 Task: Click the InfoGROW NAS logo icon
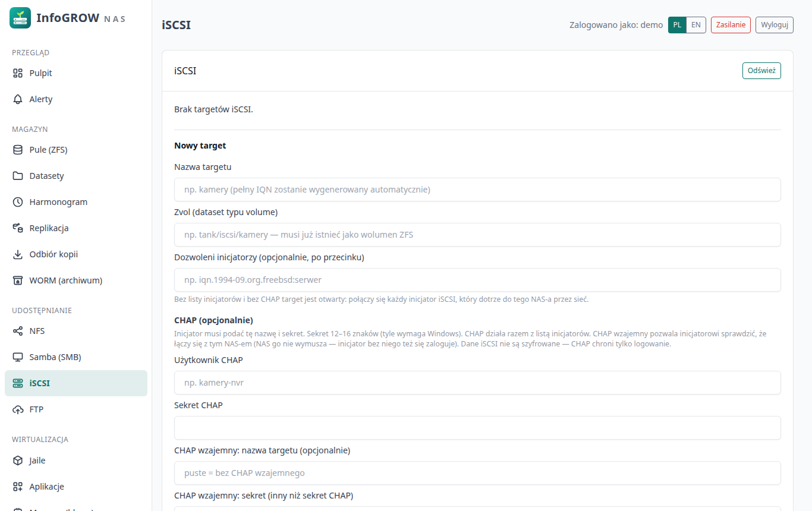pyautogui.click(x=20, y=18)
